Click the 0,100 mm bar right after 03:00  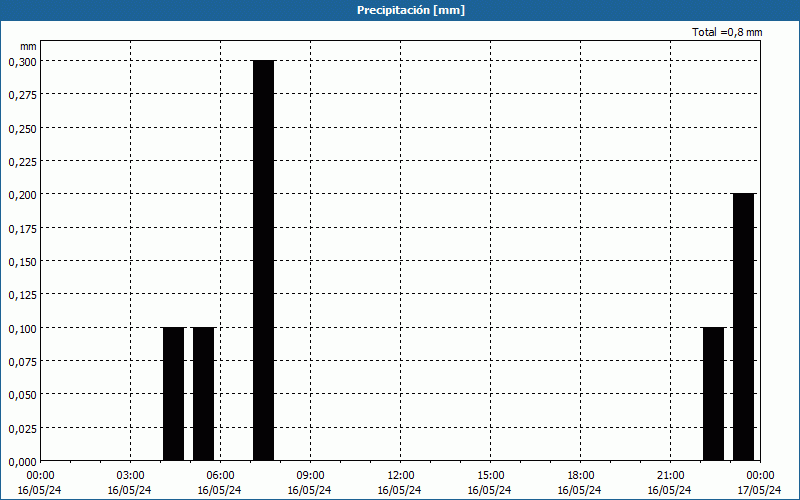(x=173, y=394)
